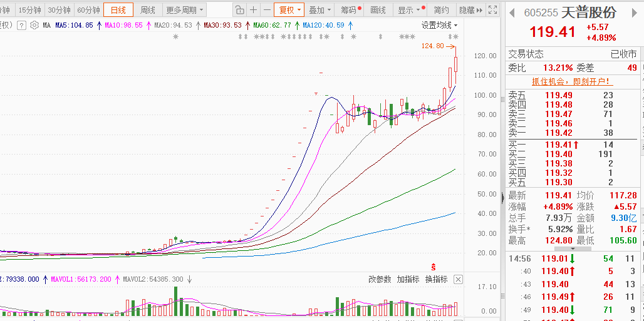
Task: Click 换指标 to change indicator
Action: point(436,280)
